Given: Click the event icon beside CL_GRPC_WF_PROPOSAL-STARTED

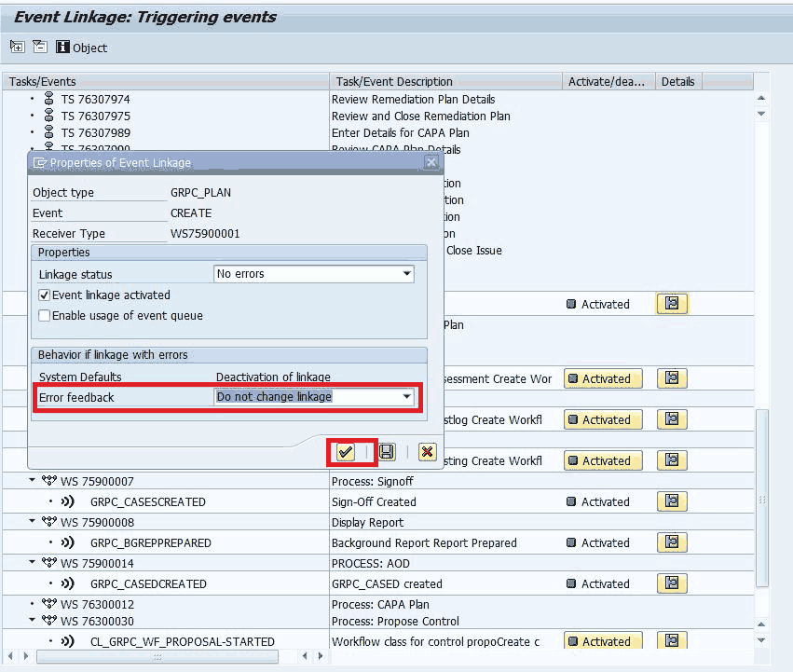Looking at the screenshot, I should tap(68, 641).
